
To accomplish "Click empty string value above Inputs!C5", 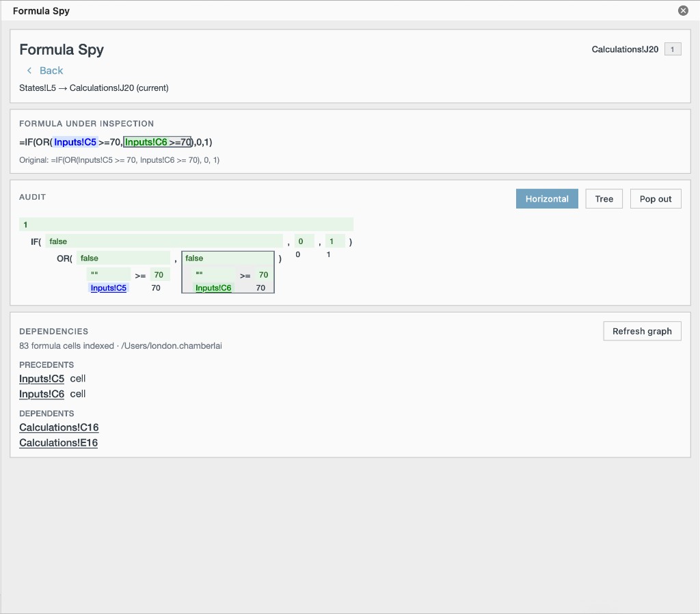I will point(109,274).
